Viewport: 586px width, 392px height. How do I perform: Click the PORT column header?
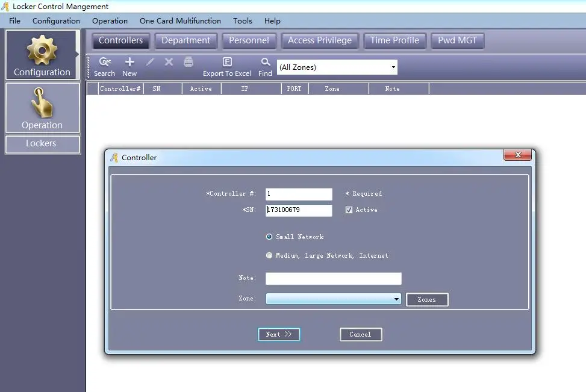[x=295, y=89]
